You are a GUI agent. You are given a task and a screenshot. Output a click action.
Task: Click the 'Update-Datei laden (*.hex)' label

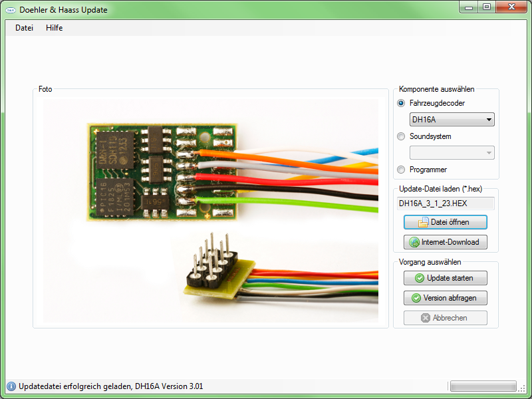click(440, 189)
